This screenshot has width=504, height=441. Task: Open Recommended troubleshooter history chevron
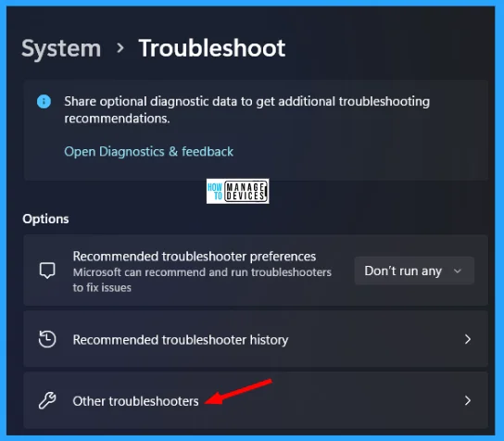pos(468,339)
